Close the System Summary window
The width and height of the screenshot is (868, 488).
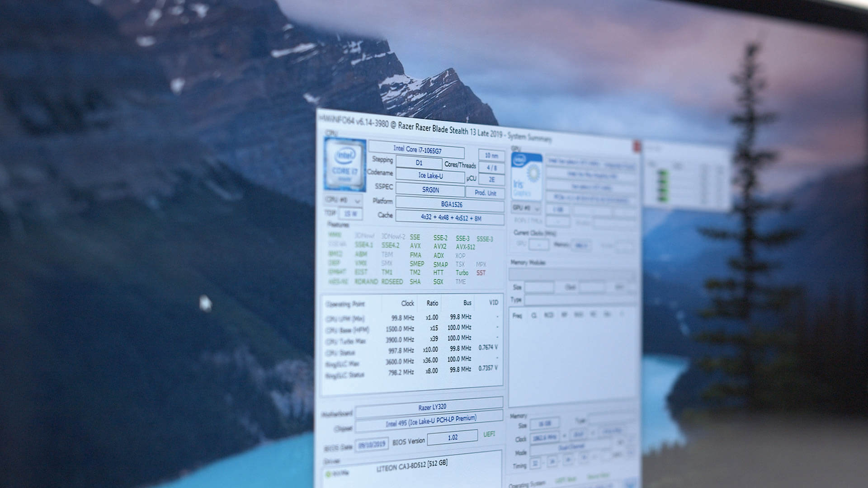pos(637,146)
